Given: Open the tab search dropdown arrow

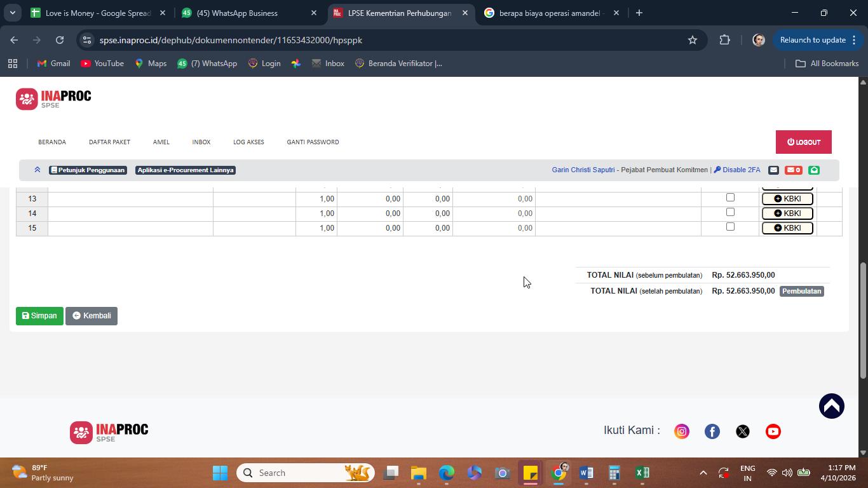Looking at the screenshot, I should pos(13,13).
